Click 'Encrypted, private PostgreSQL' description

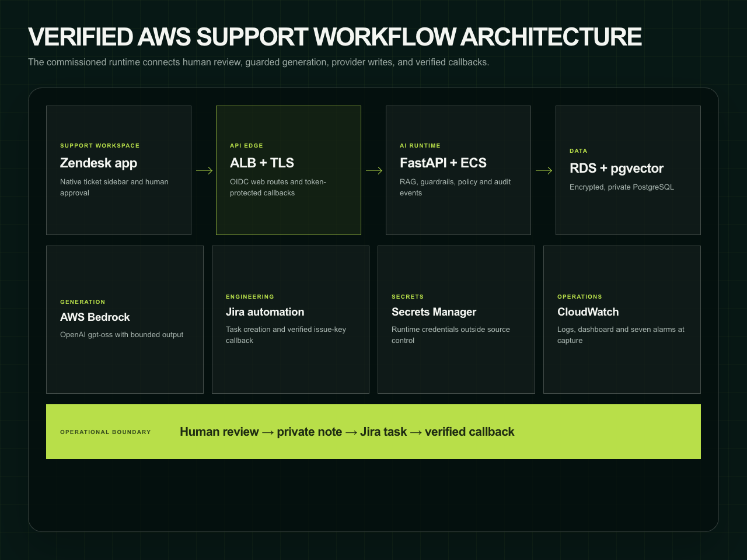622,187
